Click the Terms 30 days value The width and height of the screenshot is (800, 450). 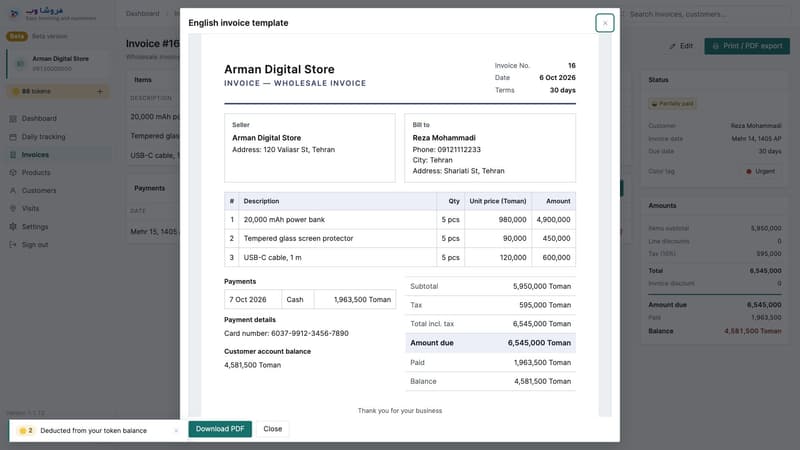tap(562, 90)
